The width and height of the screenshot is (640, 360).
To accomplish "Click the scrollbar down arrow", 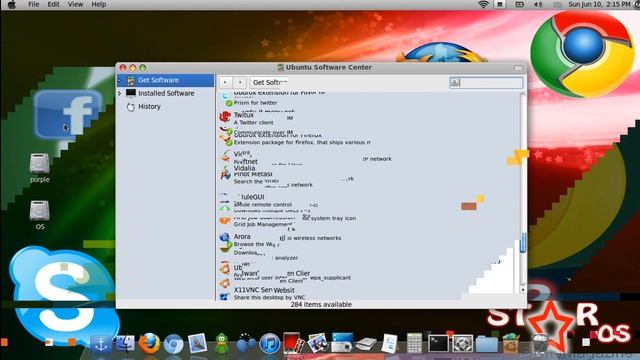I will [x=523, y=289].
